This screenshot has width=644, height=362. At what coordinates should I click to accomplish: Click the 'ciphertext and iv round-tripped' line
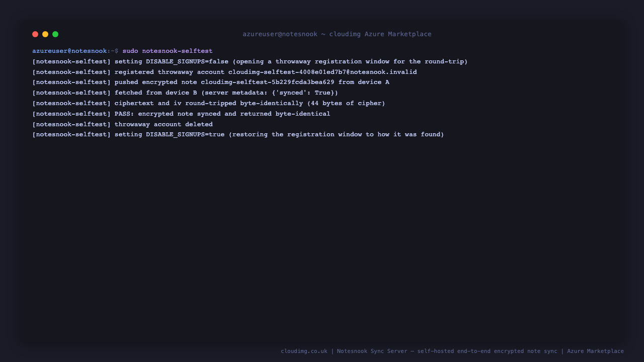[x=209, y=104]
